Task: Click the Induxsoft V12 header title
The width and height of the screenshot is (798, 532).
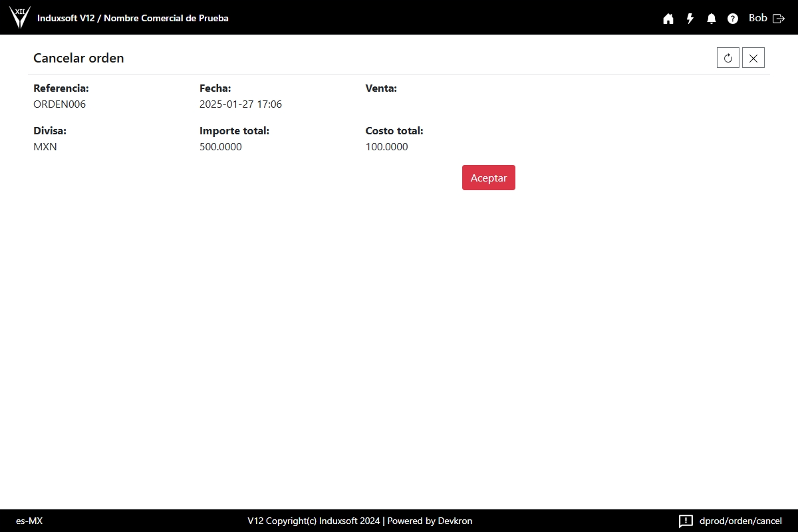Action: point(132,18)
